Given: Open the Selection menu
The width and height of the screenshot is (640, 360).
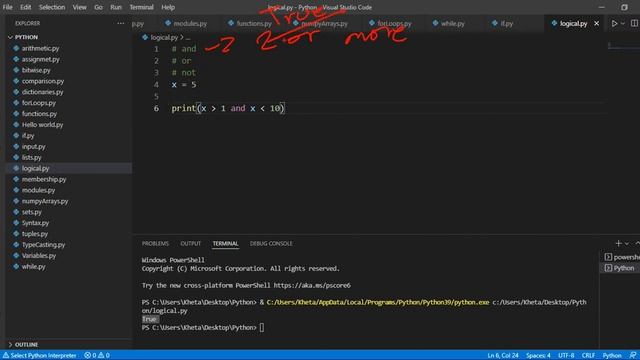Looking at the screenshot, I should pos(52,7).
